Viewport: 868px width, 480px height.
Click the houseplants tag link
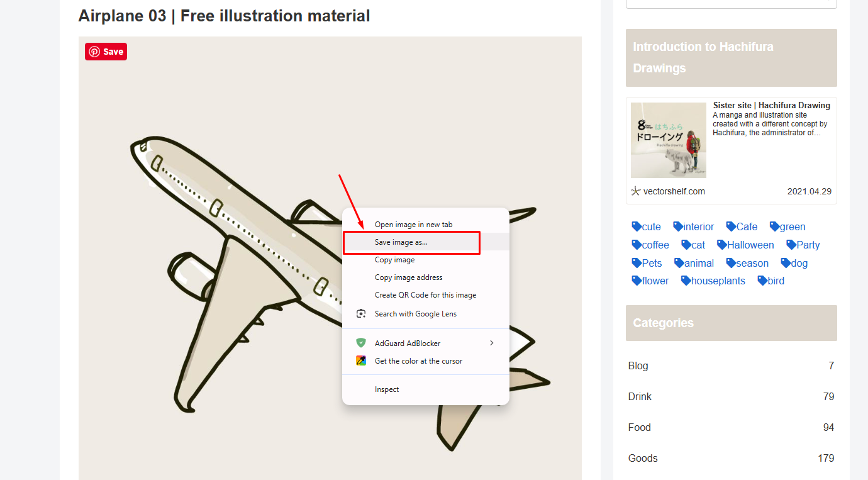point(718,281)
